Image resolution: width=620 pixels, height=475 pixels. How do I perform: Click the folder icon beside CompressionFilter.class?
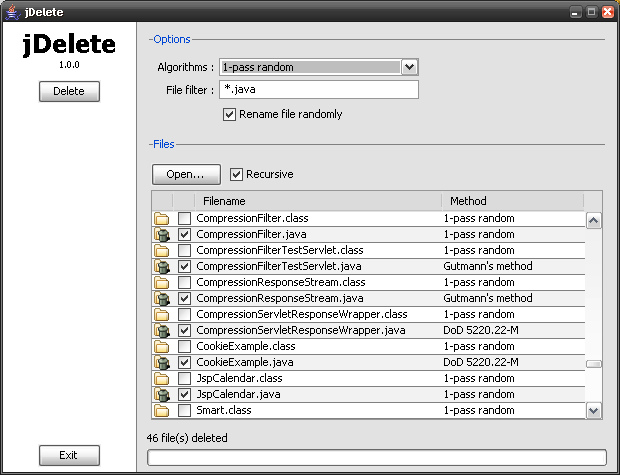162,218
